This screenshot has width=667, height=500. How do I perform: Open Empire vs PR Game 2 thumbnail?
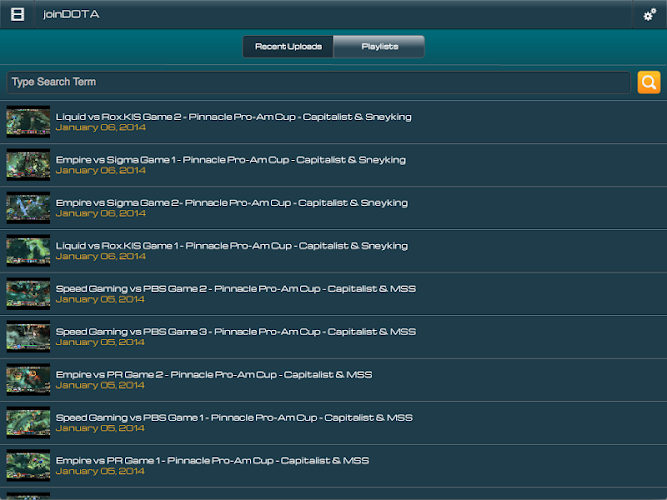point(28,380)
